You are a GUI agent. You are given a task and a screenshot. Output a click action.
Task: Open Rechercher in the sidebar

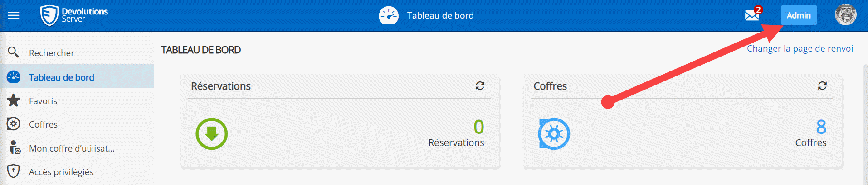[x=51, y=53]
